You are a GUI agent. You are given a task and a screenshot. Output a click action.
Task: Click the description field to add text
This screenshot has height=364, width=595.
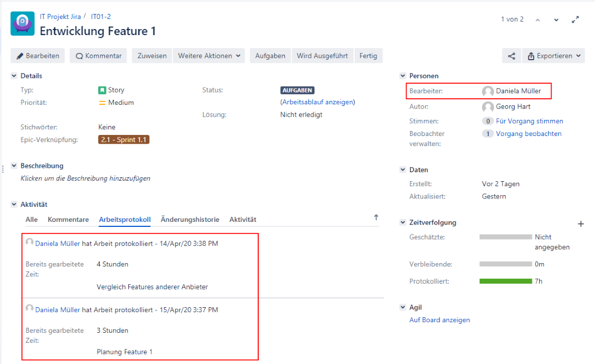tap(85, 178)
